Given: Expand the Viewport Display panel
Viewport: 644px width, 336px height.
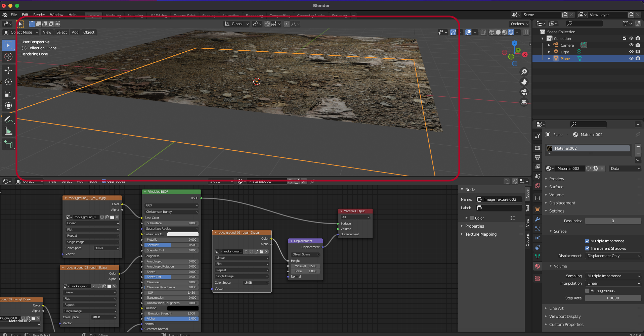Looking at the screenshot, I should pos(565,317).
